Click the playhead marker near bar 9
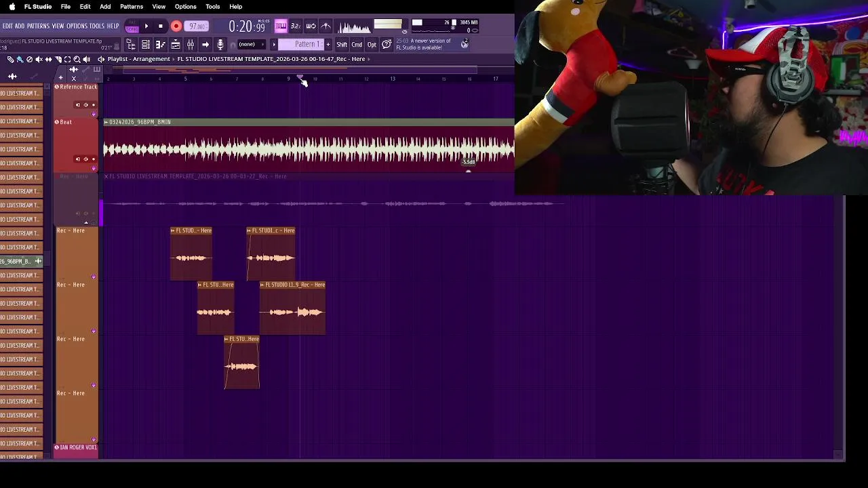Screen dimensions: 868x488 coord(300,78)
